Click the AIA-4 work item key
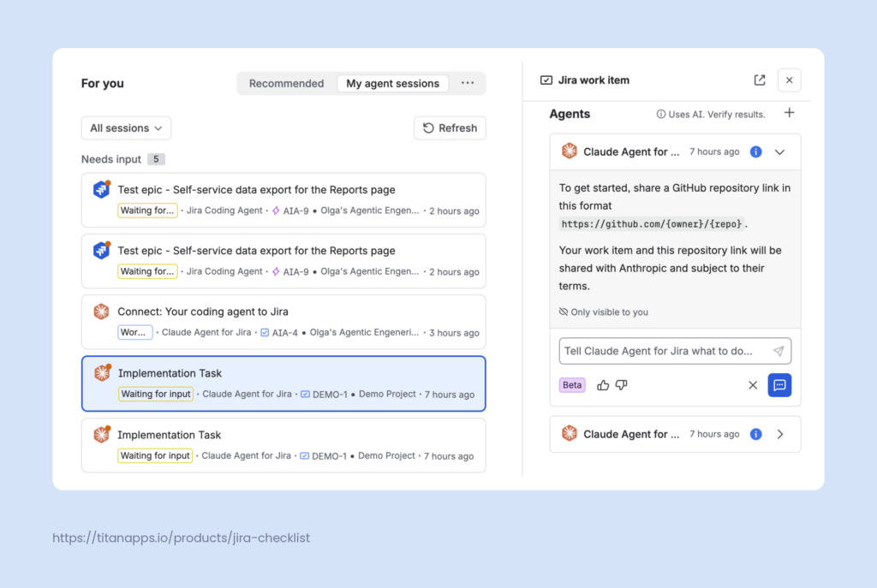The image size is (877, 588). click(x=284, y=333)
